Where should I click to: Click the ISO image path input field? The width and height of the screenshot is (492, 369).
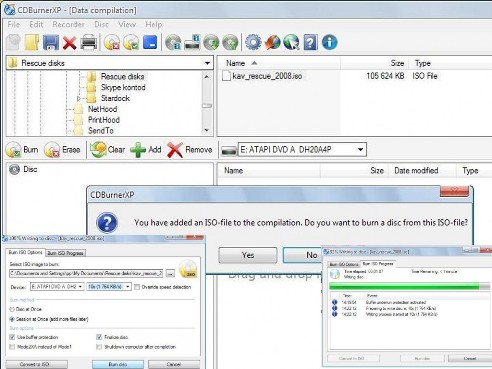[86, 274]
